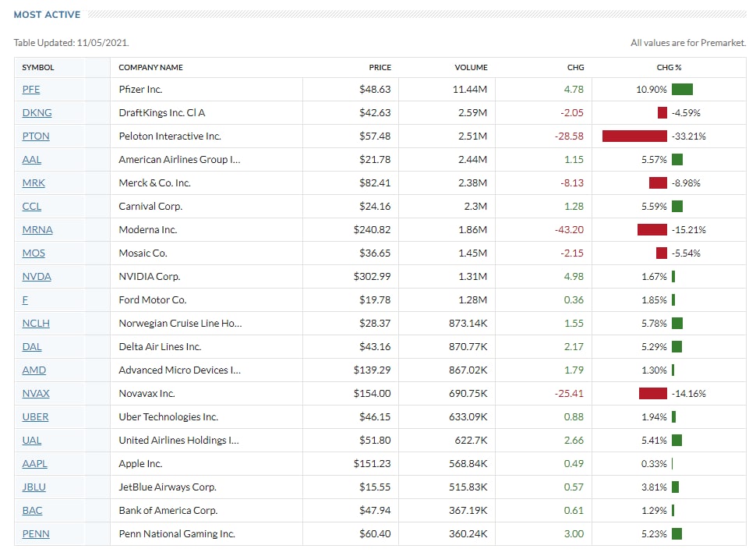Click the $240.82 Moderna price cell
This screenshot has width=756, height=556.
(x=373, y=229)
